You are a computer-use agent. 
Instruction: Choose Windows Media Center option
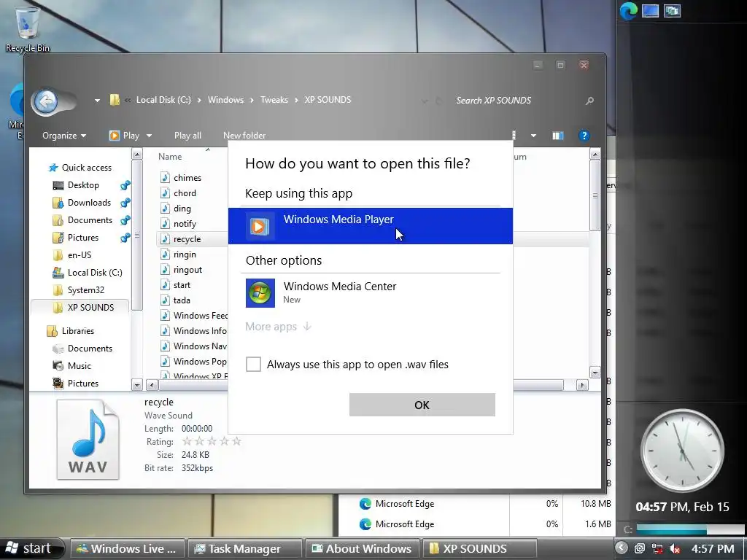(370, 292)
